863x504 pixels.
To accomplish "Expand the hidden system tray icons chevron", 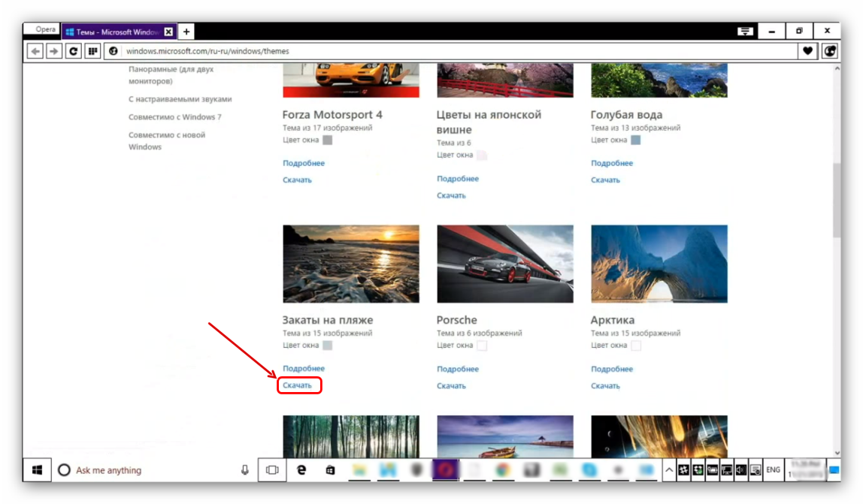I will (668, 470).
